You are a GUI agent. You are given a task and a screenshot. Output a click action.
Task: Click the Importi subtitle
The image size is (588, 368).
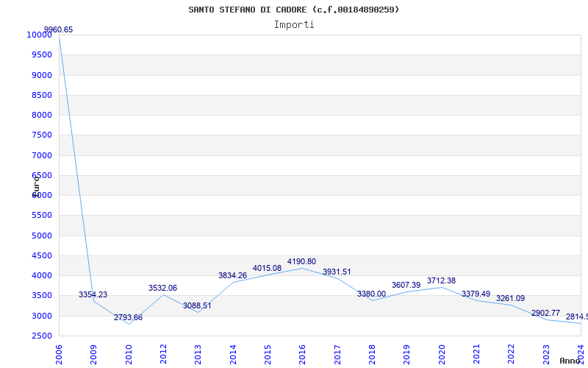click(294, 24)
